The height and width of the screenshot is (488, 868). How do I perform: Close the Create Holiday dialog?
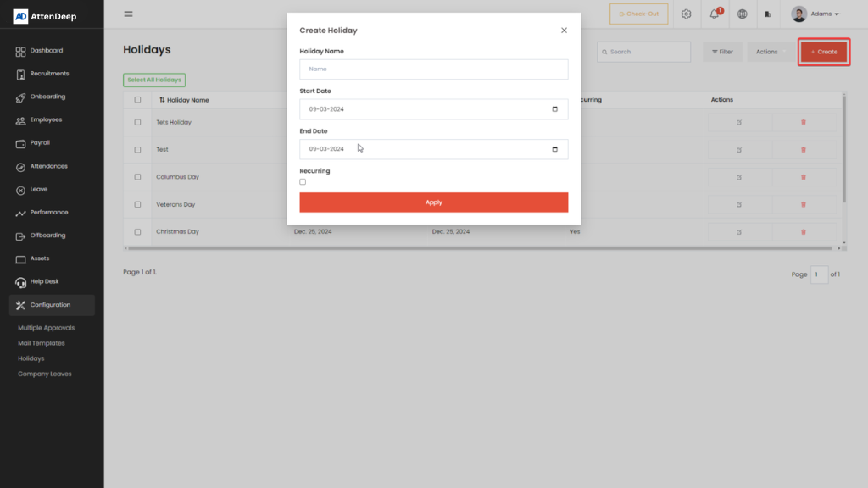[564, 30]
